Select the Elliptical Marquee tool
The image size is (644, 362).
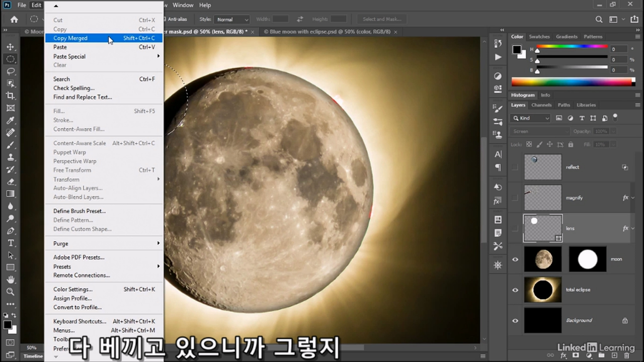coord(11,59)
